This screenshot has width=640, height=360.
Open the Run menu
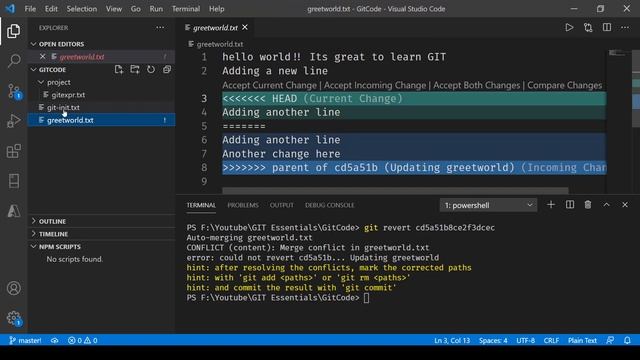(x=156, y=9)
